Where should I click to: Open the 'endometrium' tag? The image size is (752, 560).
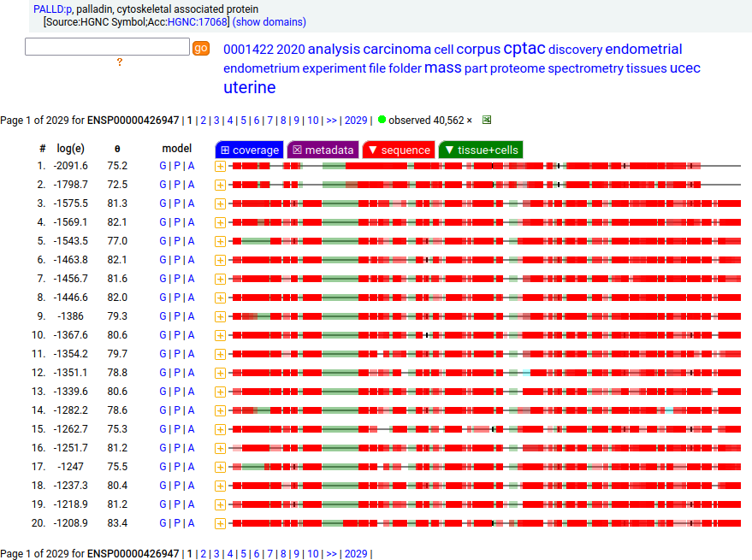click(262, 68)
